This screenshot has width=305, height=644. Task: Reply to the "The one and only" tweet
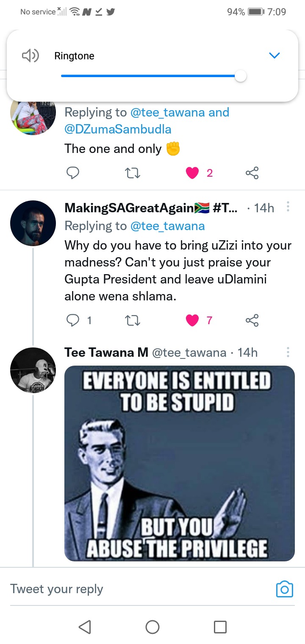click(73, 173)
